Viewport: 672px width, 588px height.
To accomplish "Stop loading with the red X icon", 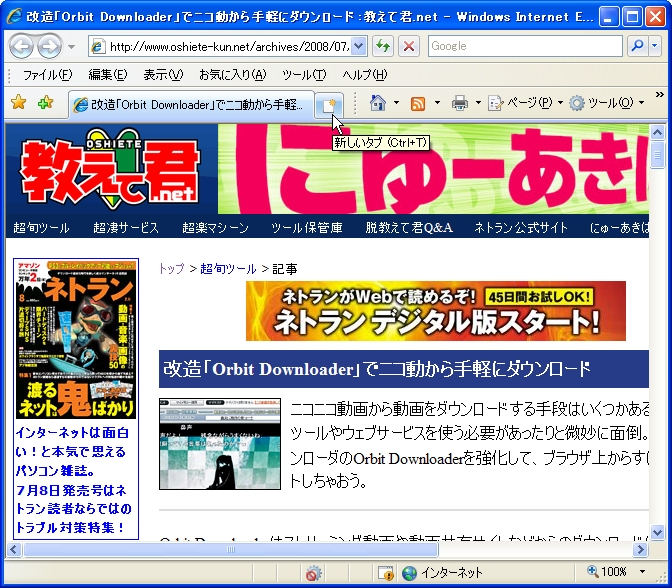I will [409, 46].
